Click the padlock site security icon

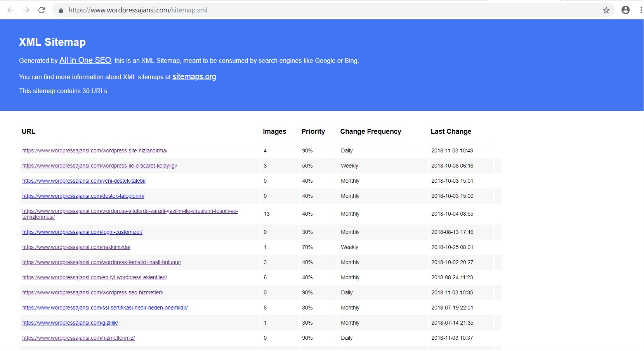(x=61, y=10)
